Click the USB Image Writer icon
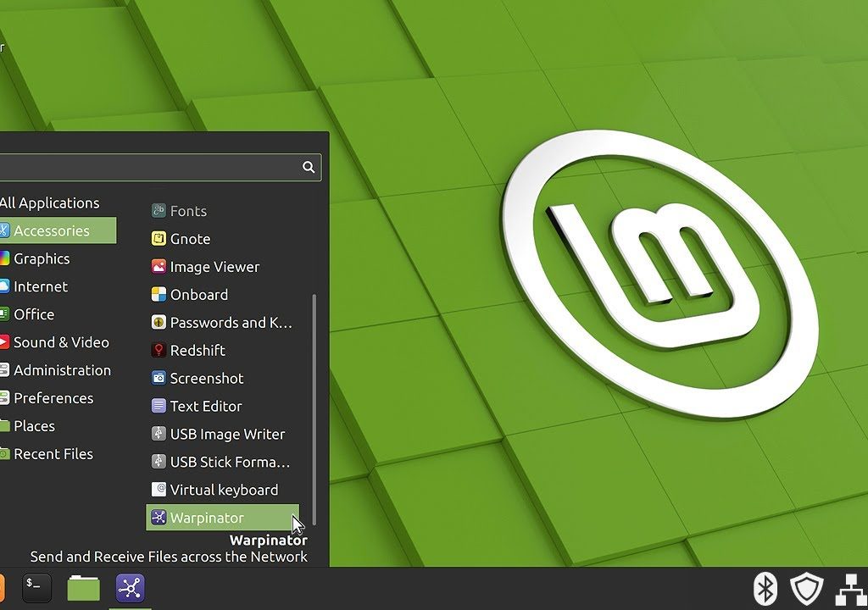This screenshot has width=868, height=610. 159,434
